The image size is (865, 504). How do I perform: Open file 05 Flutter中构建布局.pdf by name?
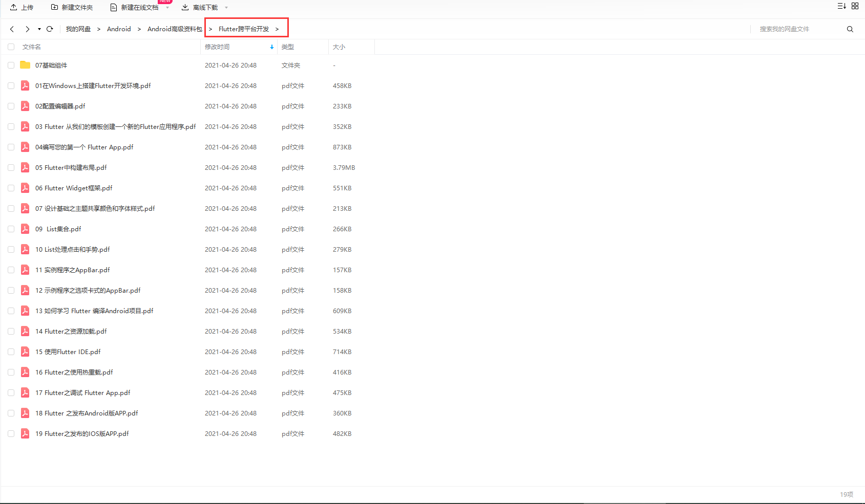[71, 167]
